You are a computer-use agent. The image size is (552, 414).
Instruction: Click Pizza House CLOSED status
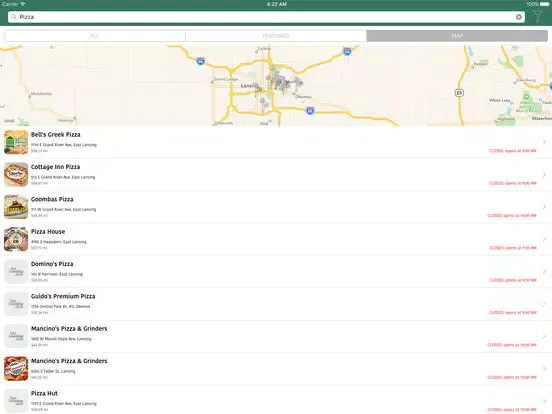pos(513,248)
